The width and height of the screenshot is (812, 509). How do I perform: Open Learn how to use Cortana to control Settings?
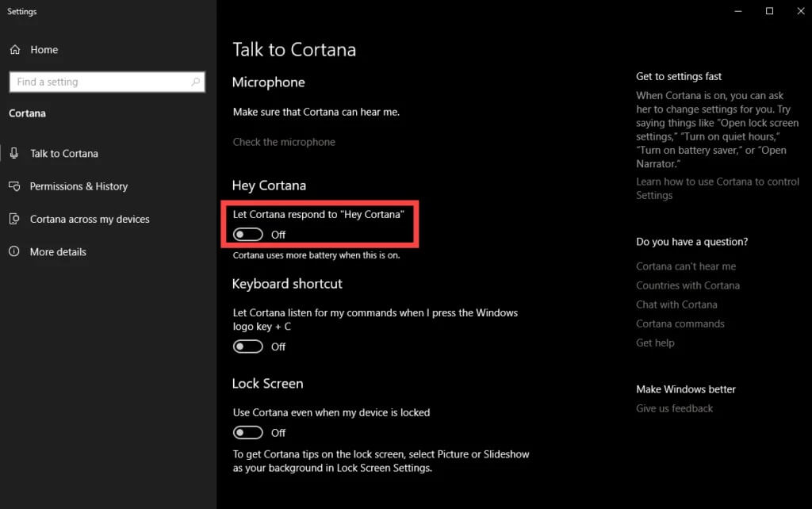point(717,189)
